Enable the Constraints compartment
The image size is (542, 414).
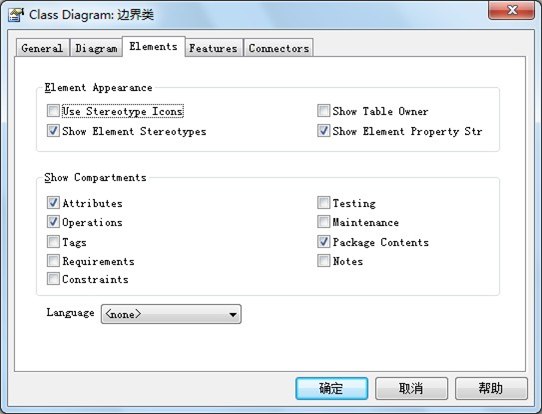click(x=53, y=279)
